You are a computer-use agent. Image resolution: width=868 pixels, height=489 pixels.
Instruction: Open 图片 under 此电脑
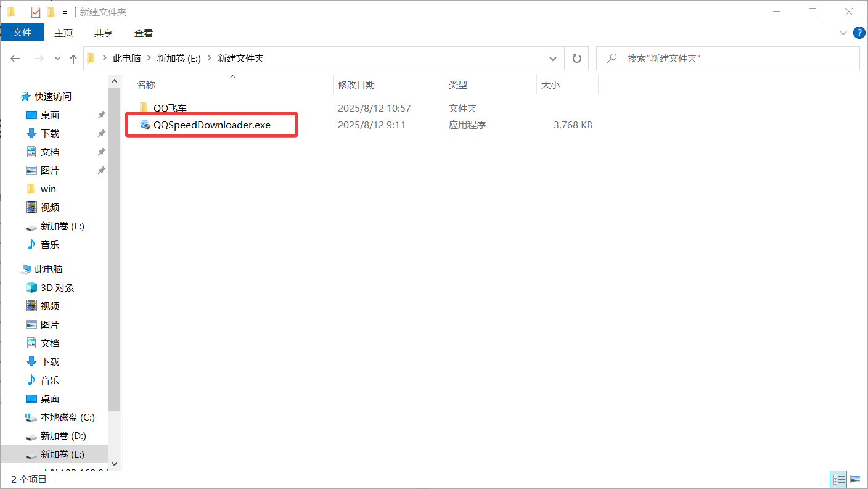pyautogui.click(x=50, y=324)
